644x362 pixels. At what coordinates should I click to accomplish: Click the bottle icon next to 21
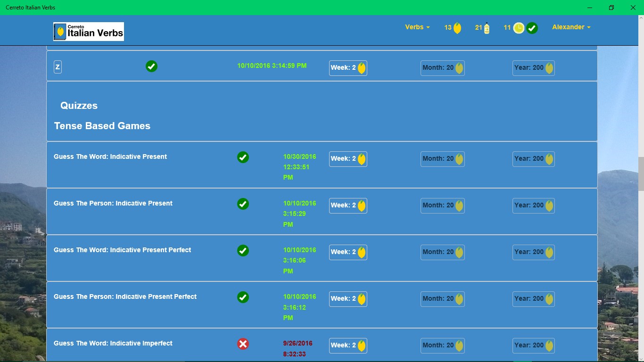(487, 28)
